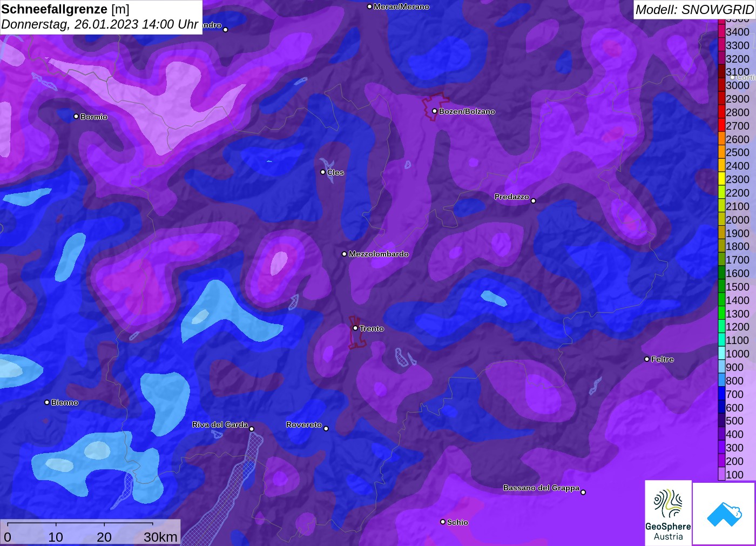The height and width of the screenshot is (546, 756).
Task: Click the Bassano del Grappa label
Action: [x=541, y=488]
